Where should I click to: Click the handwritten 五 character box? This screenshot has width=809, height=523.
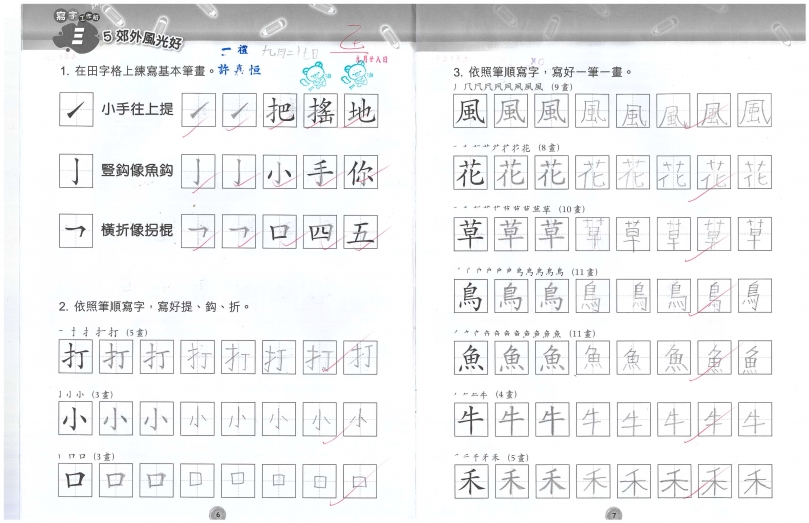point(359,232)
